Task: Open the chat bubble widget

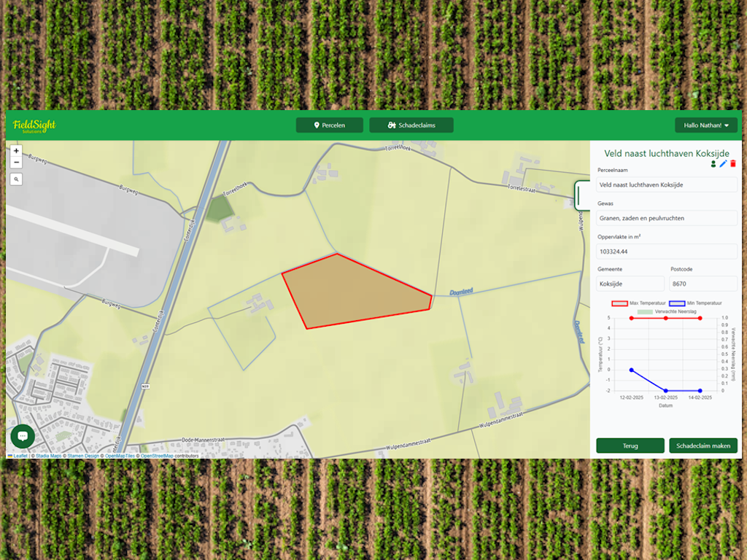Action: click(x=23, y=436)
